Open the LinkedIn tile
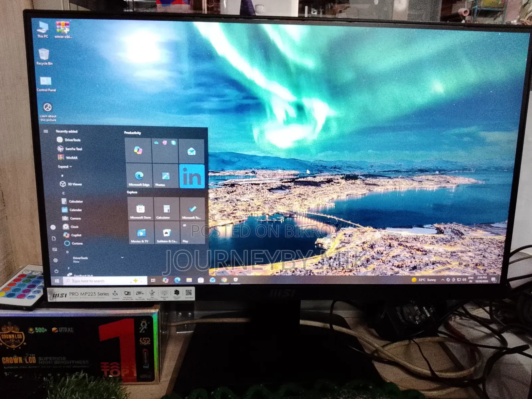This screenshot has width=532, height=399. (x=192, y=176)
